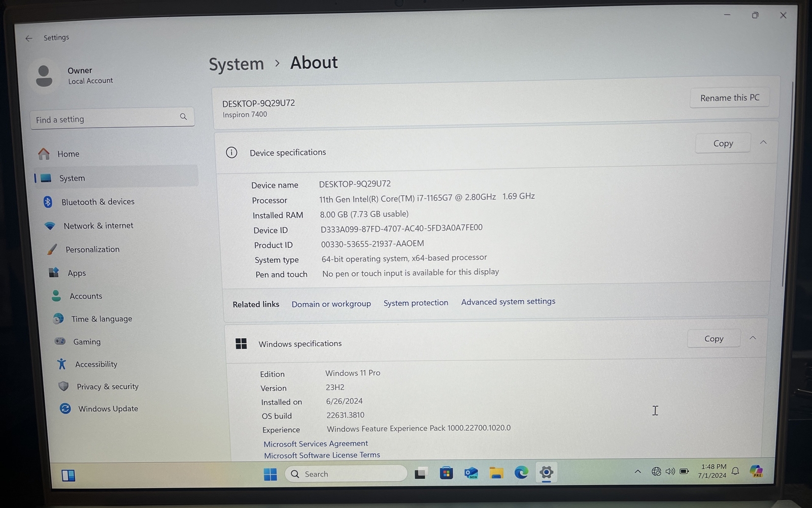Open Task View on the taskbar
This screenshot has width=812, height=508.
pyautogui.click(x=420, y=473)
